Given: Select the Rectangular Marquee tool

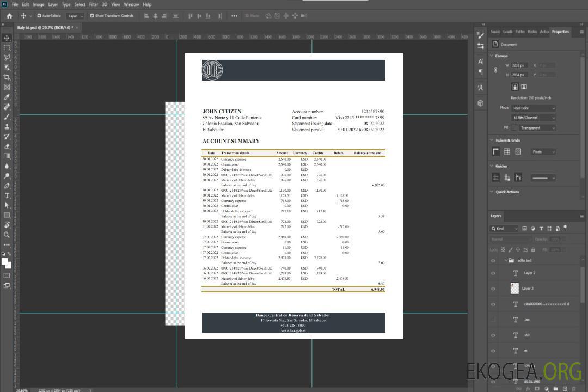Looking at the screenshot, I should click(7, 47).
